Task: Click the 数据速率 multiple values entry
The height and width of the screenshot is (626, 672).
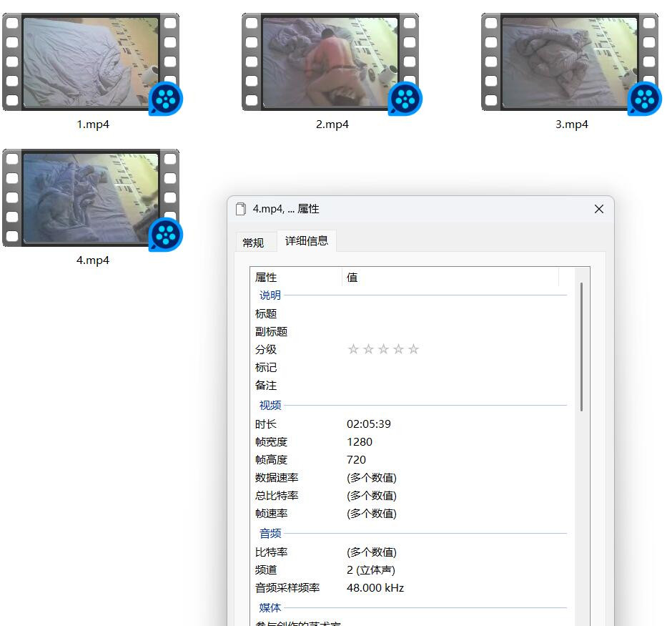Action: [x=372, y=478]
